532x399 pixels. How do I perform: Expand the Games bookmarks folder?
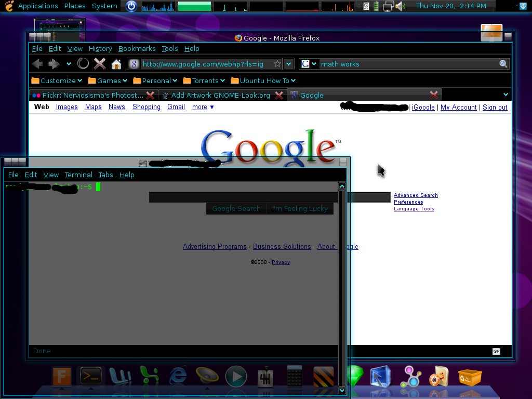[x=108, y=81]
